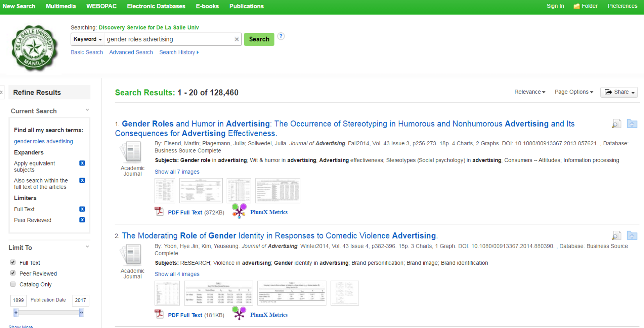Open first image thumbnail of result 1

click(165, 191)
